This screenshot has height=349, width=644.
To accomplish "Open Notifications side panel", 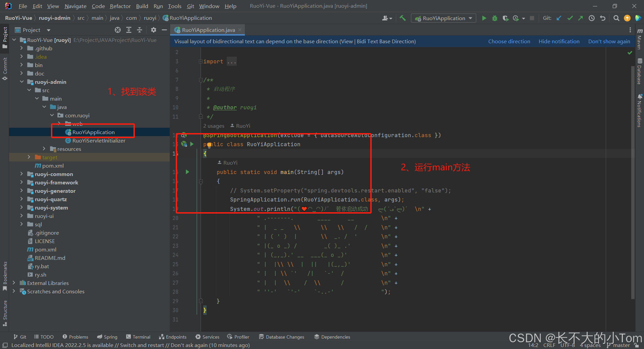I will 640,111.
